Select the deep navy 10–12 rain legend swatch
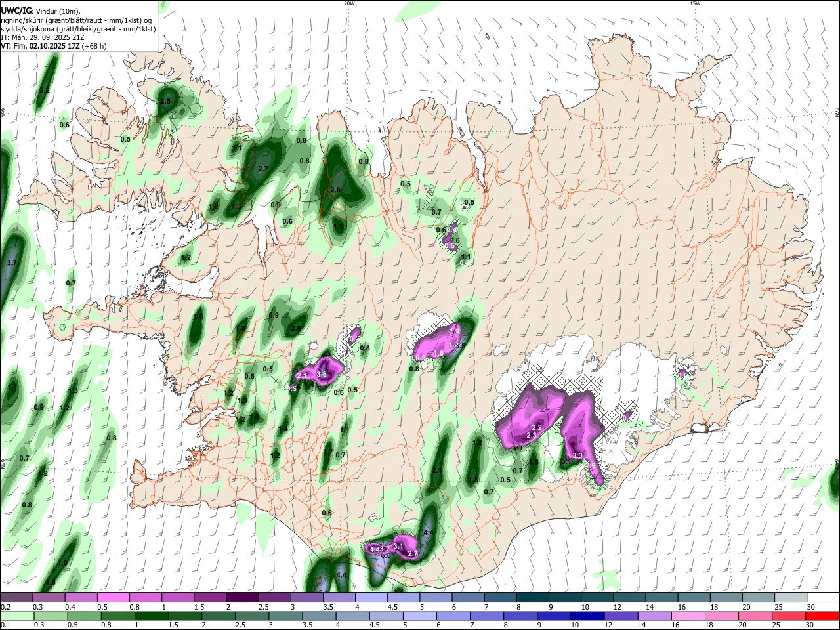Screen dimensions: 840x630 [588, 616]
